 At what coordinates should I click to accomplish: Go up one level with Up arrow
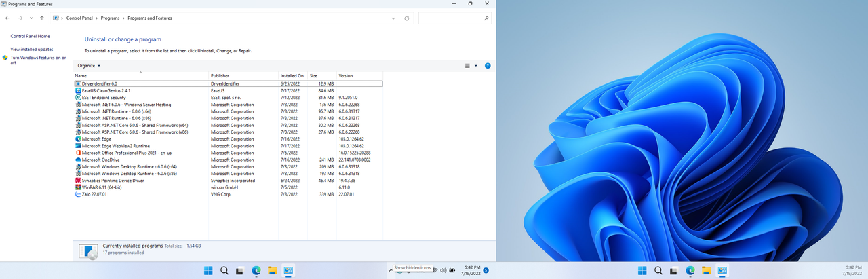click(42, 18)
